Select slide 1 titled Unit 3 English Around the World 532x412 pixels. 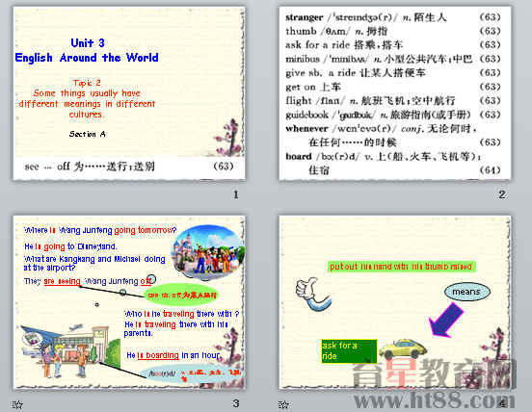129,93
